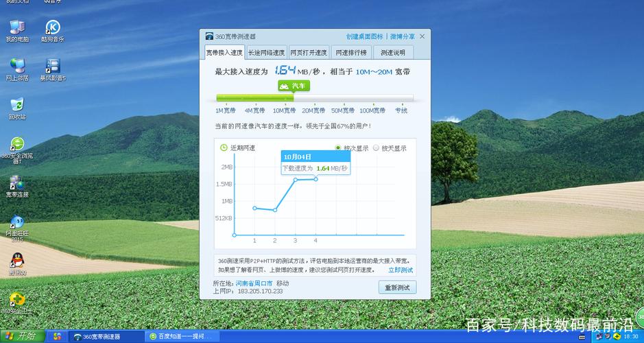Launch the 暴风影音5 desktop shortcut

click(x=53, y=69)
